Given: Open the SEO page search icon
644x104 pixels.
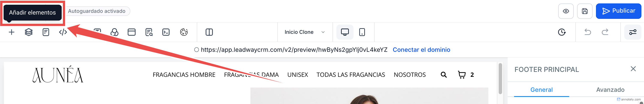Looking at the screenshot, I should (149, 32).
